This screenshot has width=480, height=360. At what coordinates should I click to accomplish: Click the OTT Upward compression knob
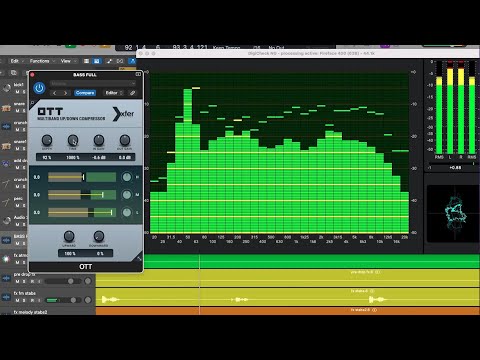69,236
